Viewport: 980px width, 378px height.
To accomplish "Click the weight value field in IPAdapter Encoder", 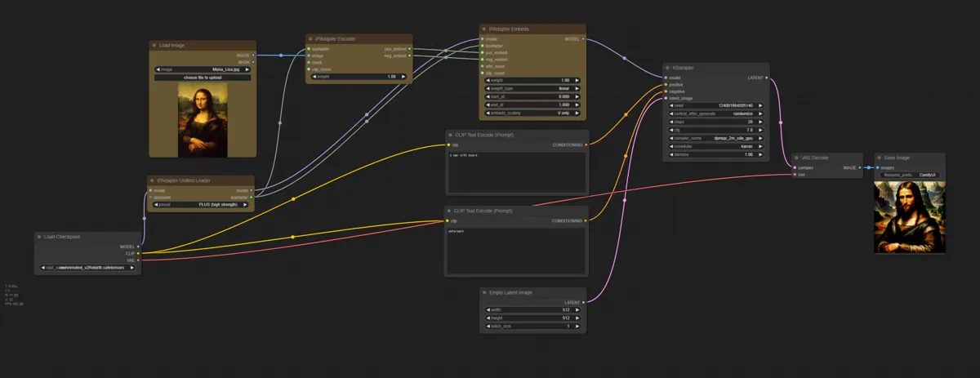I will (359, 77).
